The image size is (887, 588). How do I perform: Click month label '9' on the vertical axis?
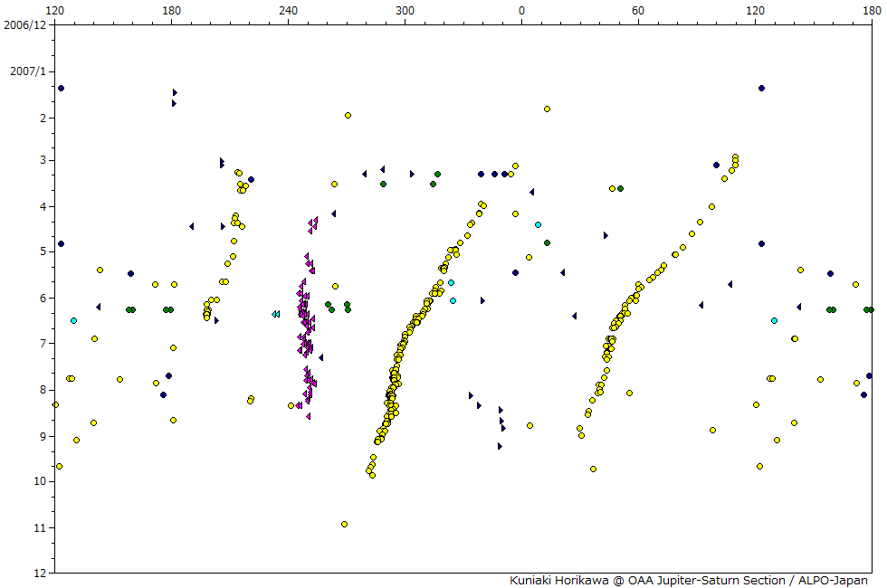point(43,436)
